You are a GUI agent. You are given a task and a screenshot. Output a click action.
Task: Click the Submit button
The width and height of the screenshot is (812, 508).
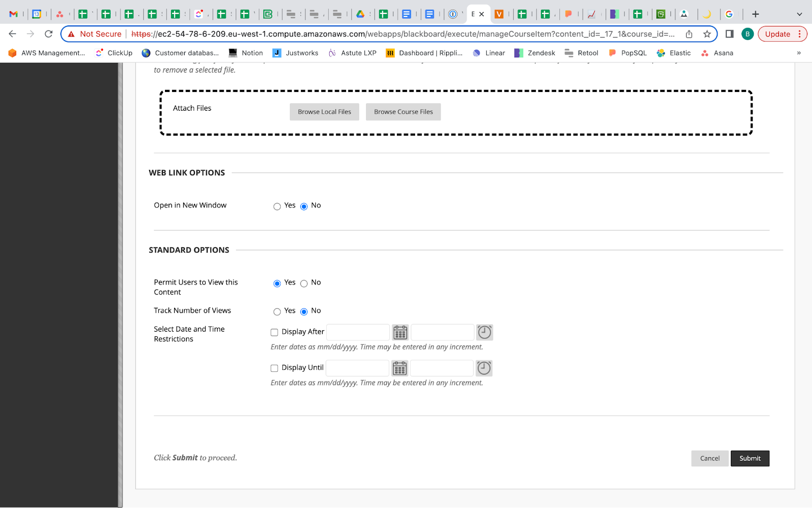point(750,458)
